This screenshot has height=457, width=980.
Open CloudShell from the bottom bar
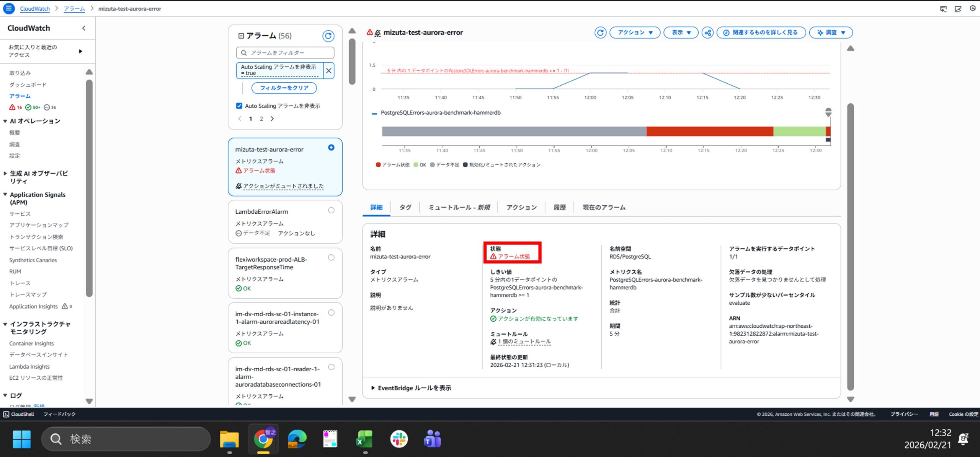tap(19, 414)
